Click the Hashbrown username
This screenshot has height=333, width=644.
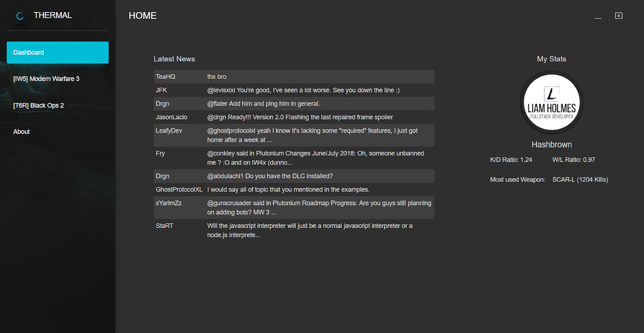[551, 144]
